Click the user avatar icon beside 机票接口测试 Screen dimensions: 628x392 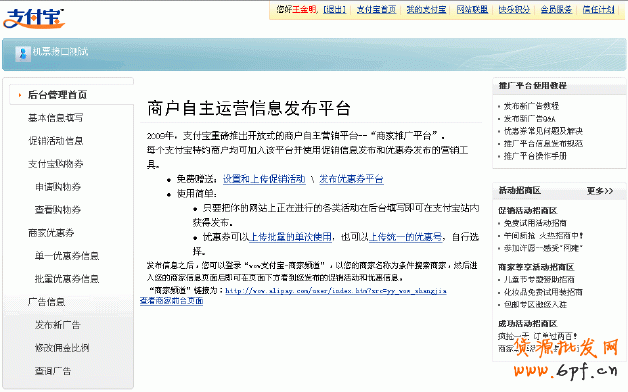23,53
